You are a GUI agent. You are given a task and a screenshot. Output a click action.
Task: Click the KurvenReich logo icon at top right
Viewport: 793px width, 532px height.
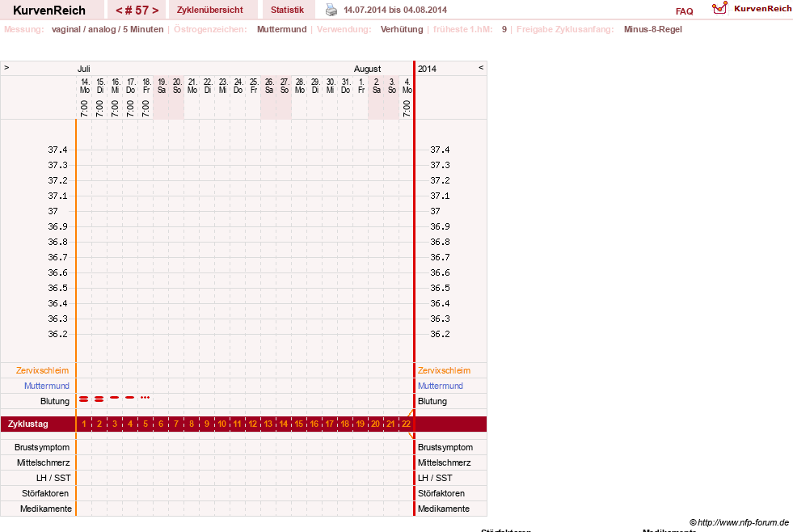click(x=719, y=8)
